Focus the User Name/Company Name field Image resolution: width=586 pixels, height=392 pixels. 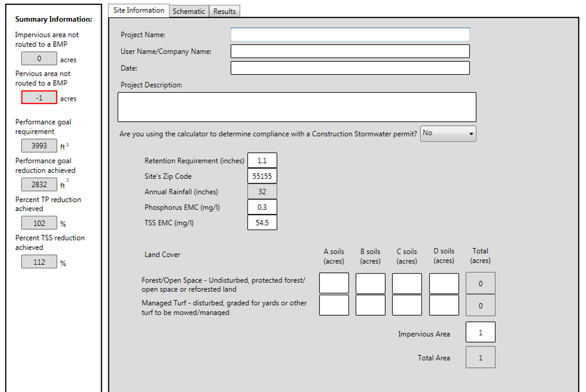350,51
